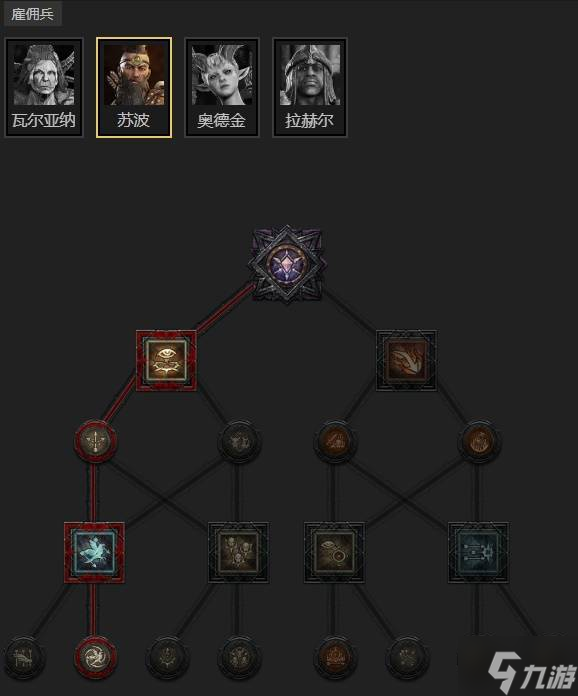The height and width of the screenshot is (696, 578).
Task: Select the 苏波 mercenary portrait
Action: (x=134, y=87)
